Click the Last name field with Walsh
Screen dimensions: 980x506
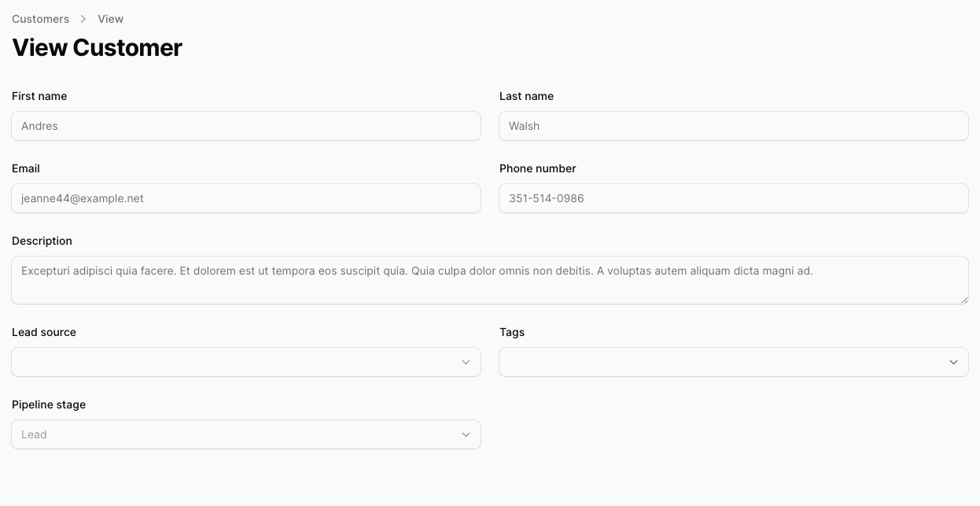[733, 126]
